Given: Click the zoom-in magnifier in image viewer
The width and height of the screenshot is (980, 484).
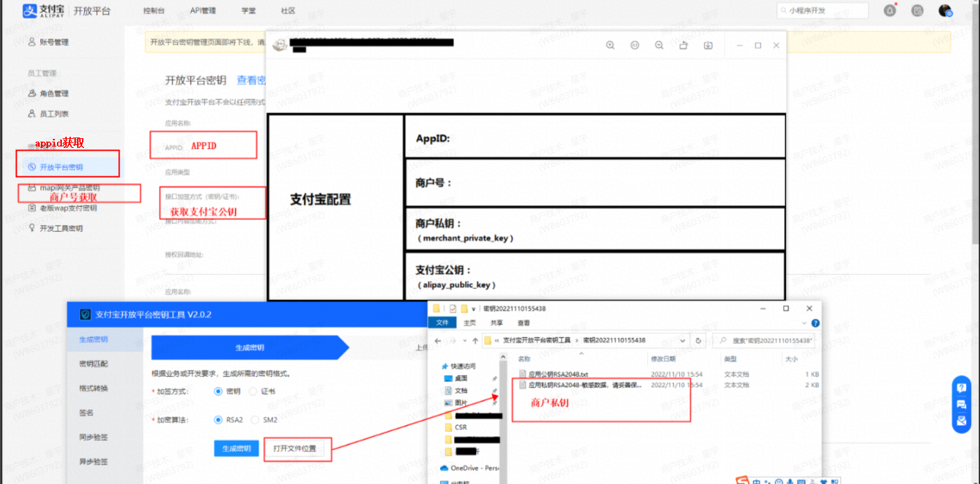Looking at the screenshot, I should click(610, 45).
